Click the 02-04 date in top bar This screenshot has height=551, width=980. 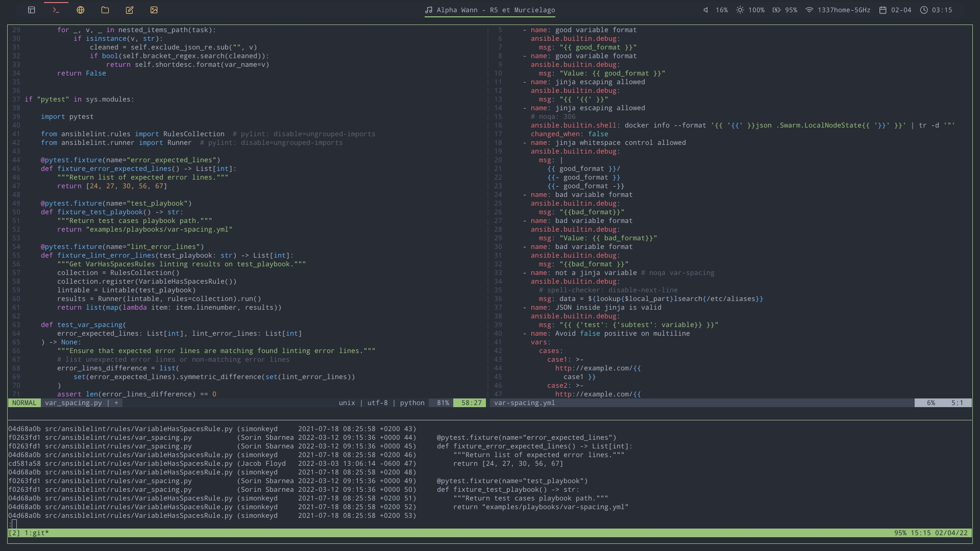901,10
